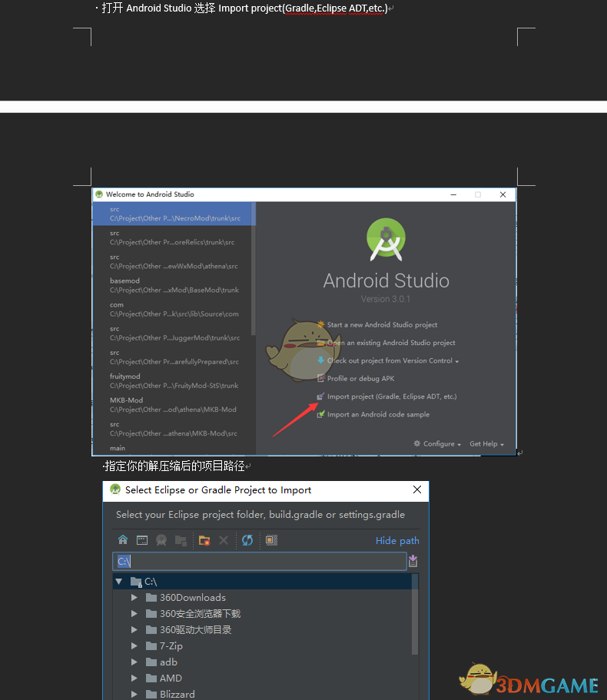Select recent project athena\MKB-Mod\src
The width and height of the screenshot is (607, 700).
[172, 429]
